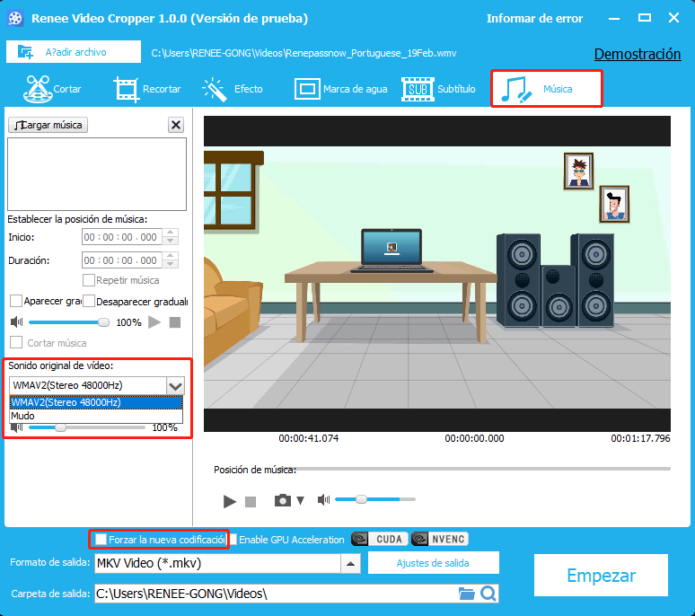Play the loaded music in left panel
This screenshot has width=695, height=616.
[x=154, y=321]
